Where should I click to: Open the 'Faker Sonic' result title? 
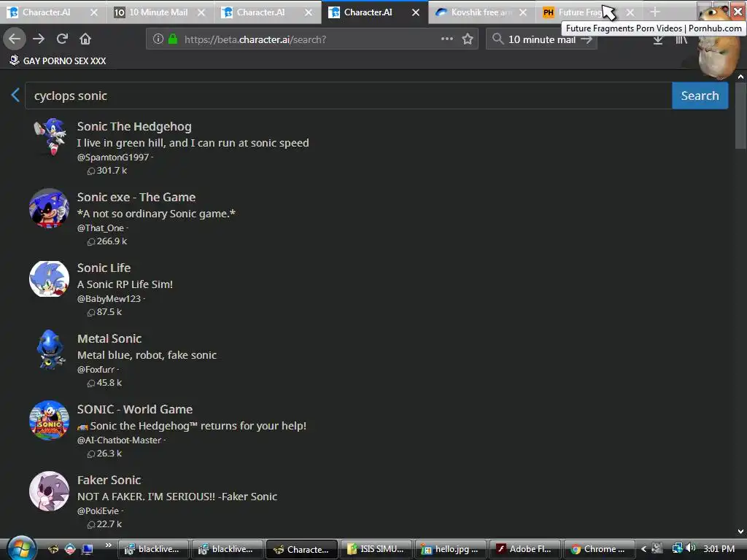coord(109,480)
